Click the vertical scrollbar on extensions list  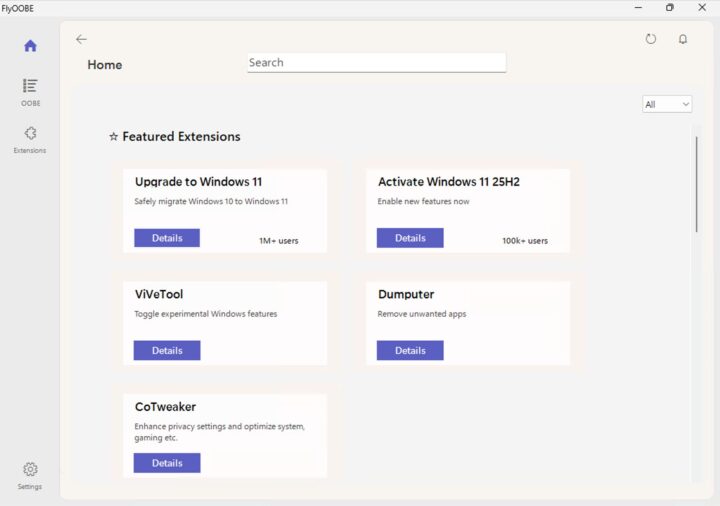pyautogui.click(x=696, y=185)
